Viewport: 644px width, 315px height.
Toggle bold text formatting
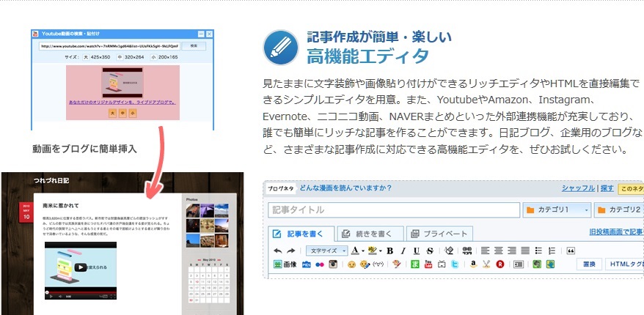click(389, 251)
